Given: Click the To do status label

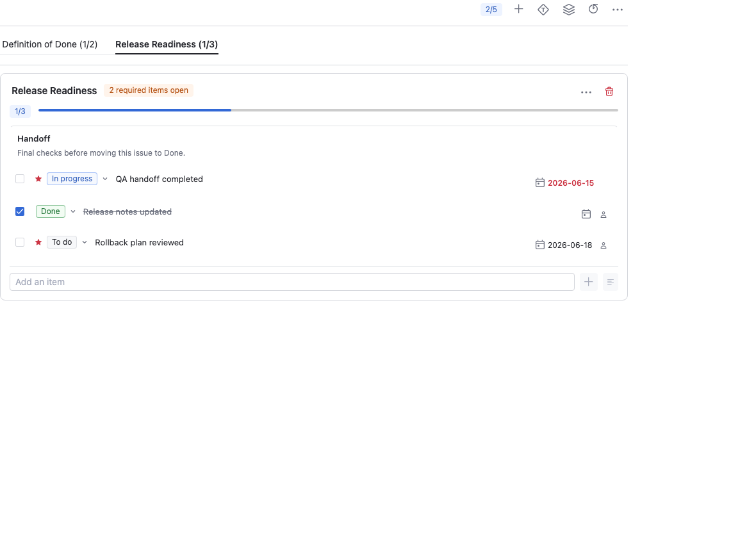Looking at the screenshot, I should click(x=62, y=242).
